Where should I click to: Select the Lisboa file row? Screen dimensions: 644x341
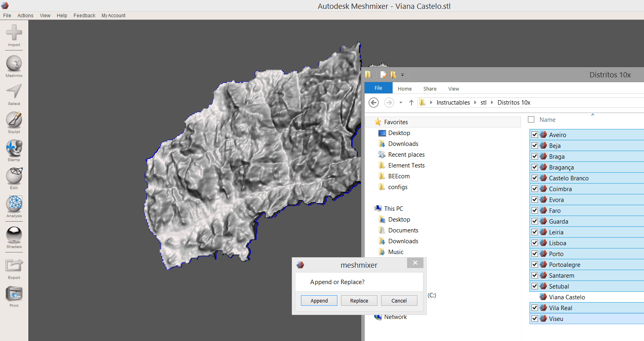[x=587, y=243]
